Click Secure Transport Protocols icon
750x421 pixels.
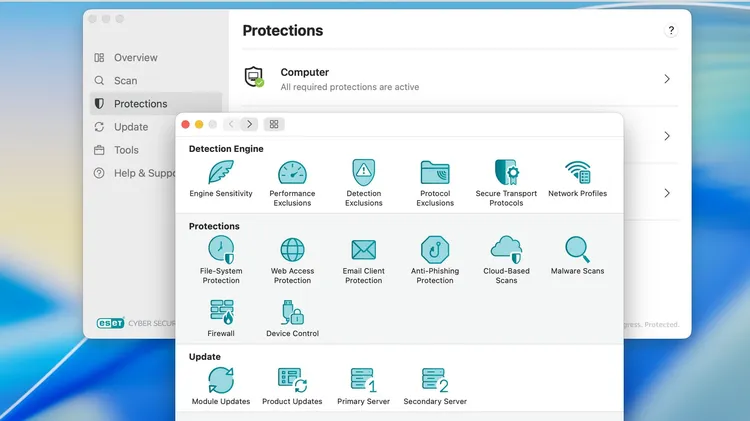pyautogui.click(x=506, y=172)
